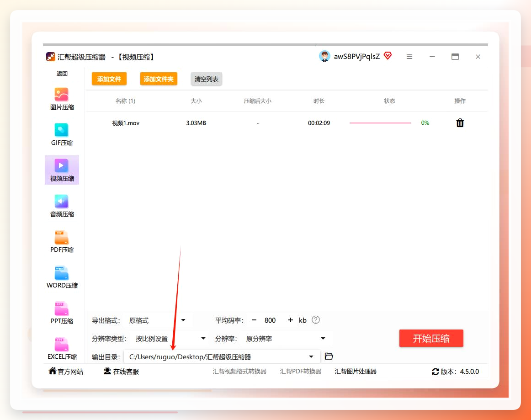The height and width of the screenshot is (420, 531).
Task: Click the 版本: 4.5.0.0 label
Action: tap(460, 372)
